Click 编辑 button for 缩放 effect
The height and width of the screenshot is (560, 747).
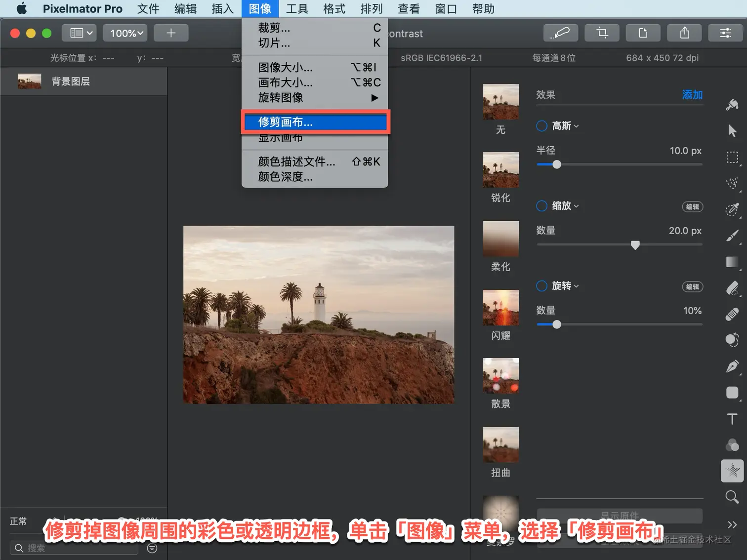[x=692, y=206]
